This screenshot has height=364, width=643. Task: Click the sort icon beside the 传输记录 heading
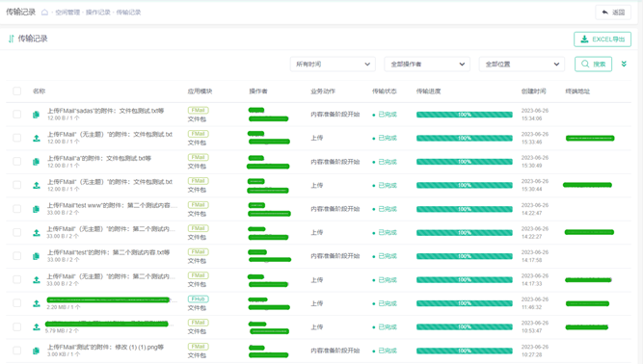(x=11, y=39)
